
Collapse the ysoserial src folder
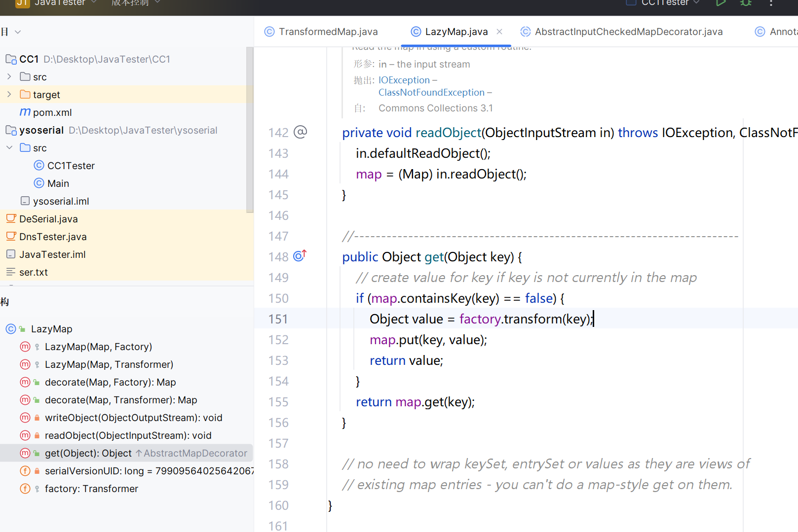(x=9, y=148)
